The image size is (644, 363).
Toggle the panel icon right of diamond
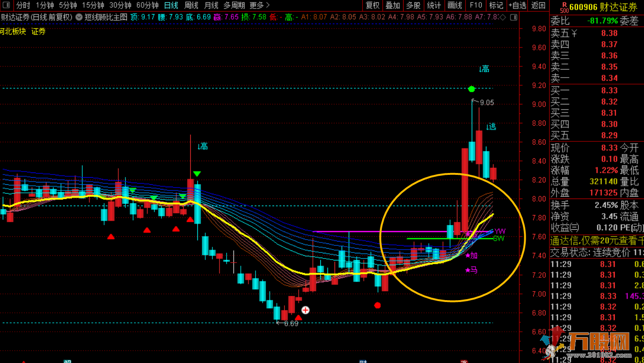coord(513,17)
